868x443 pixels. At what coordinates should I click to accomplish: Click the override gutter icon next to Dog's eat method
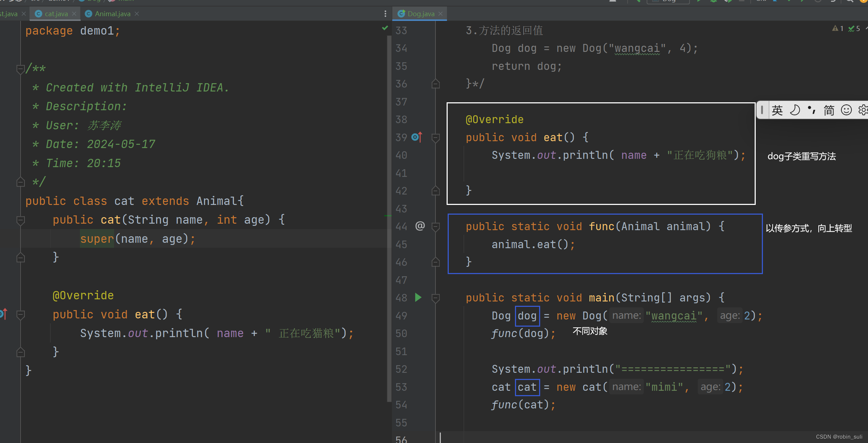[x=416, y=137]
